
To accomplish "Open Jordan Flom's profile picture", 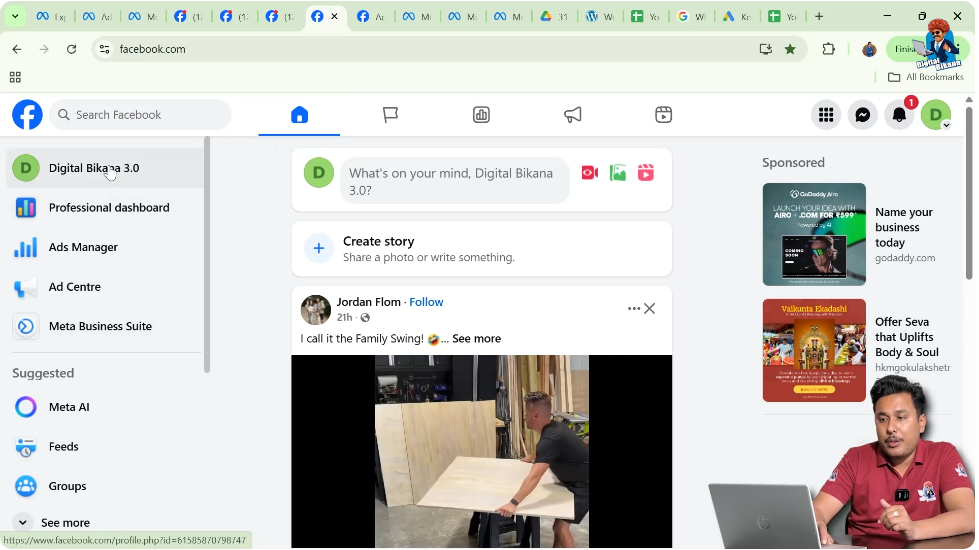I will coord(315,310).
